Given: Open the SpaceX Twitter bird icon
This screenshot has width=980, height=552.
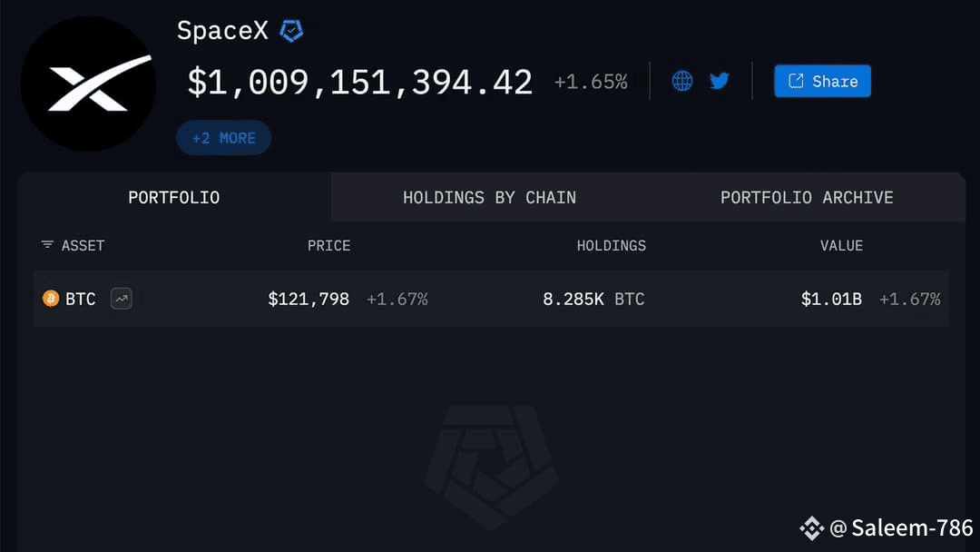Looking at the screenshot, I should (720, 81).
